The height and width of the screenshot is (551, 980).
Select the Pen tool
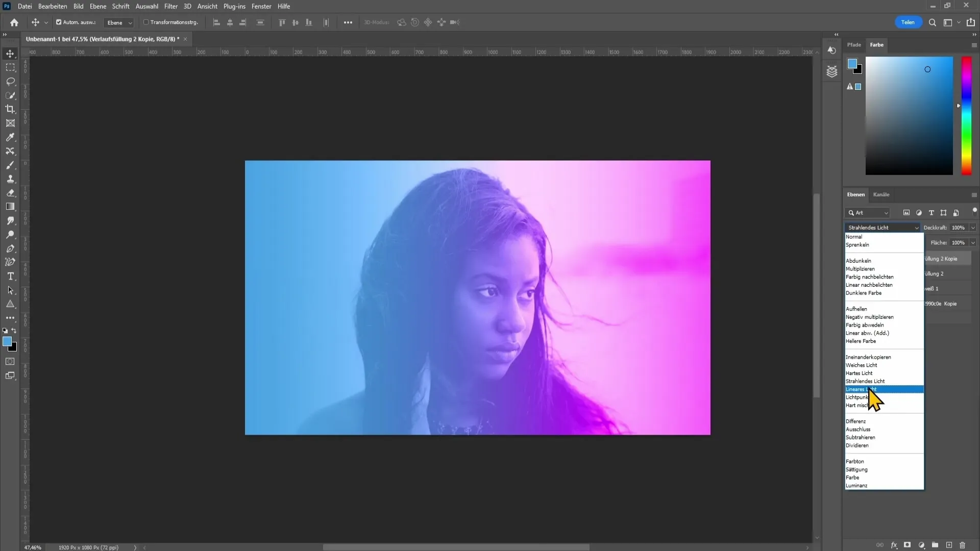click(x=10, y=248)
